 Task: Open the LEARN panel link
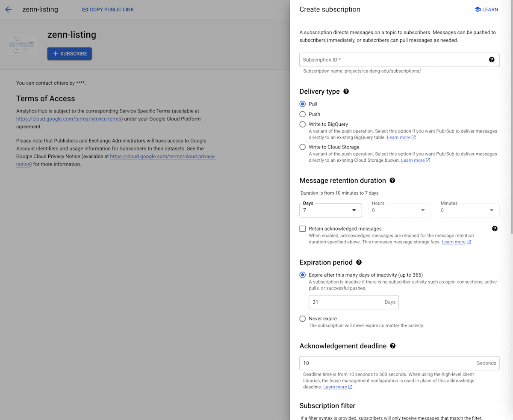[486, 9]
